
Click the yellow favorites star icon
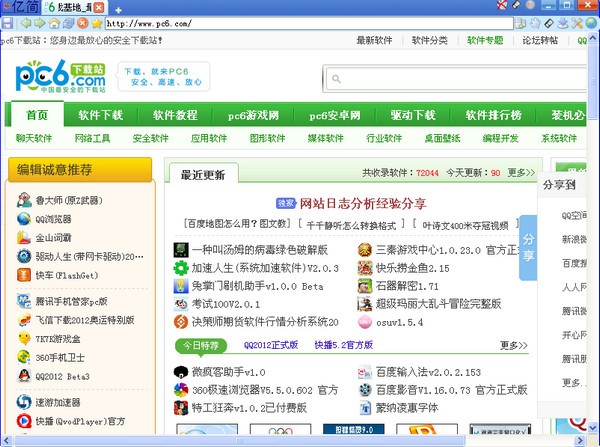click(97, 23)
